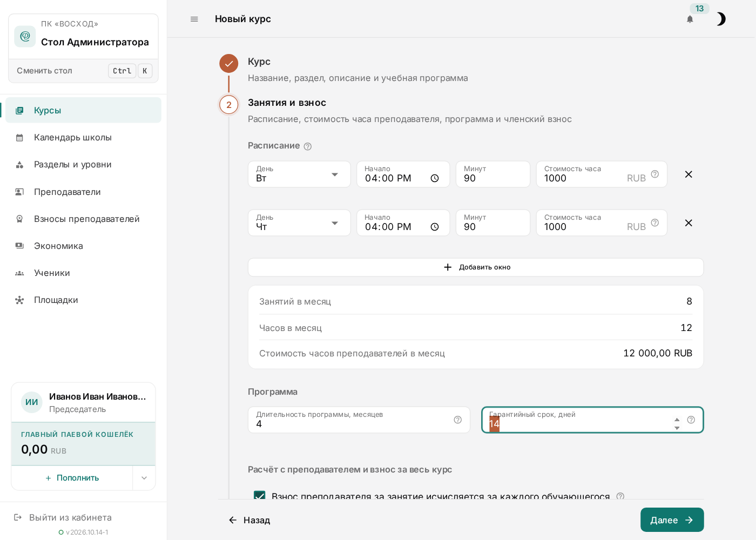Click Выйти из кабинета
Screen dimensions: 756x540
63,517
